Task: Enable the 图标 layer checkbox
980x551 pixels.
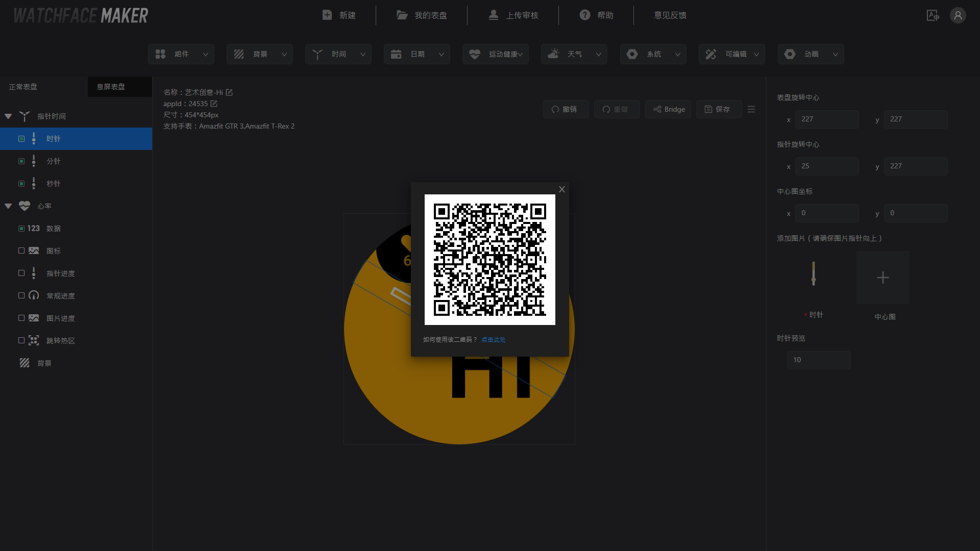Action: pyautogui.click(x=21, y=251)
